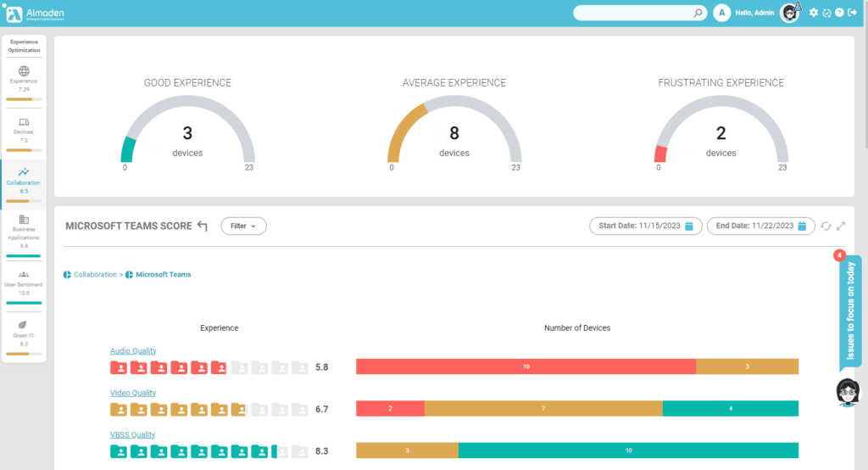
Task: Click Microsoft Teams breadcrumb link
Action: pos(164,274)
